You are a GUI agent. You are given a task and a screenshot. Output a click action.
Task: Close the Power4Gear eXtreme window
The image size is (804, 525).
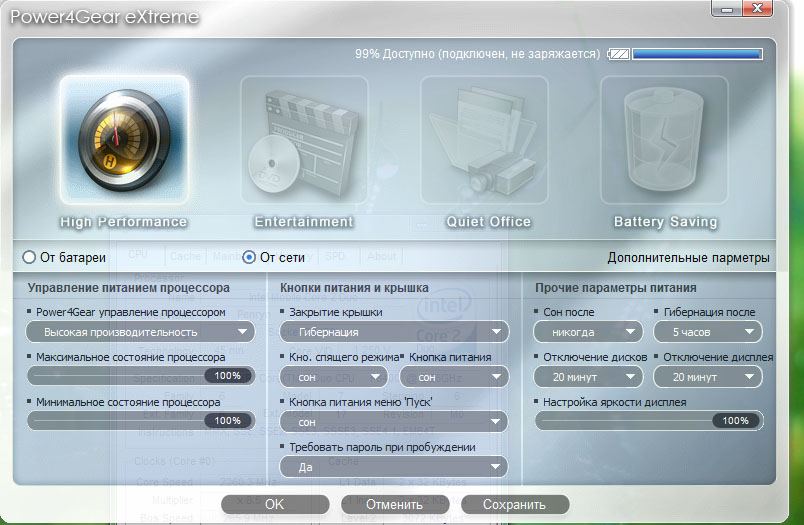click(x=757, y=8)
